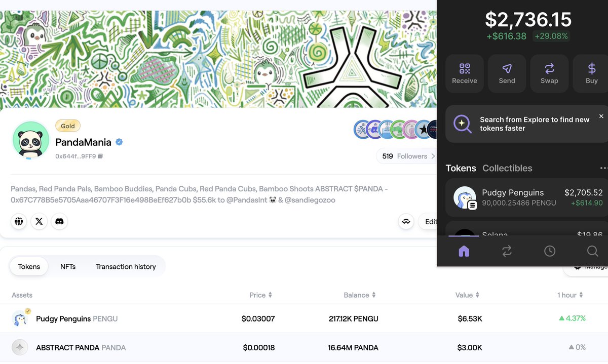Click the 217.12K PENGU balance
The width and height of the screenshot is (608, 364).
pyautogui.click(x=354, y=318)
